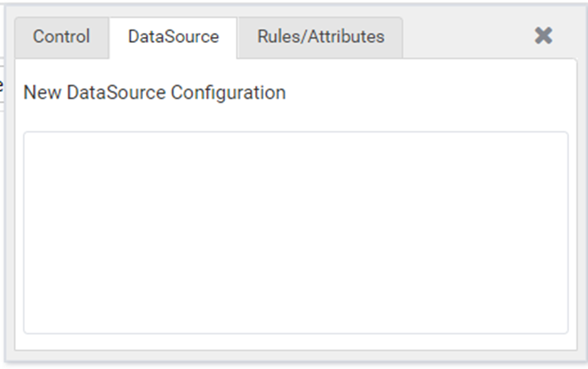
Task: Activate the DataSource tab label
Action: click(173, 37)
